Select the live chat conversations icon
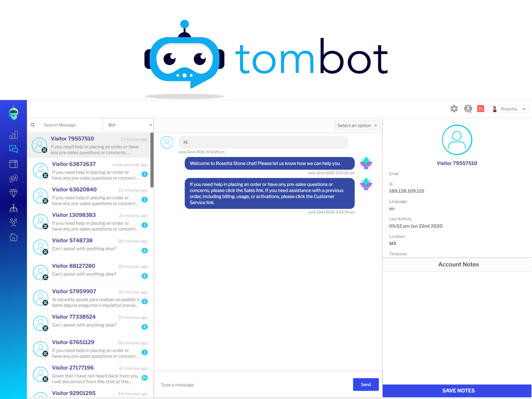This screenshot has width=532, height=399. point(13,149)
